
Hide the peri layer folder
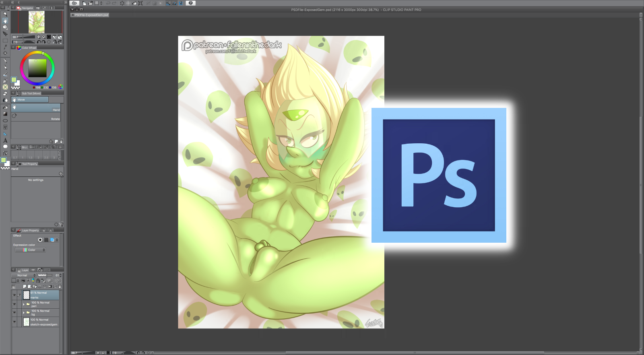click(x=14, y=304)
